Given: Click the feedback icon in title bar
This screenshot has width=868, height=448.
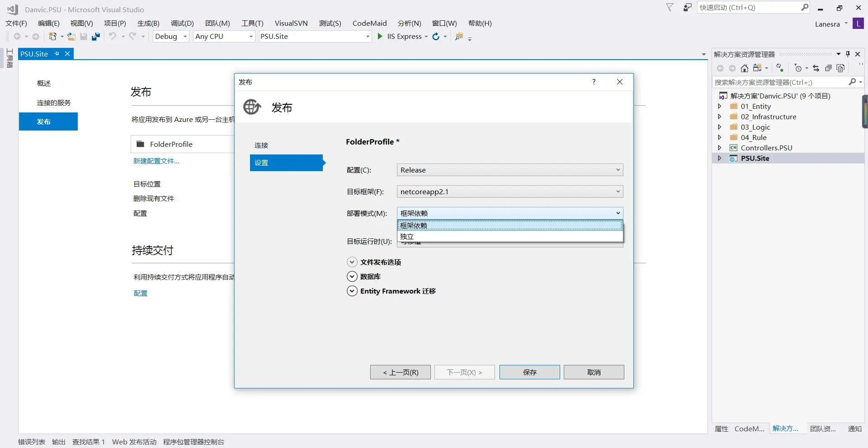Looking at the screenshot, I should pos(688,7).
